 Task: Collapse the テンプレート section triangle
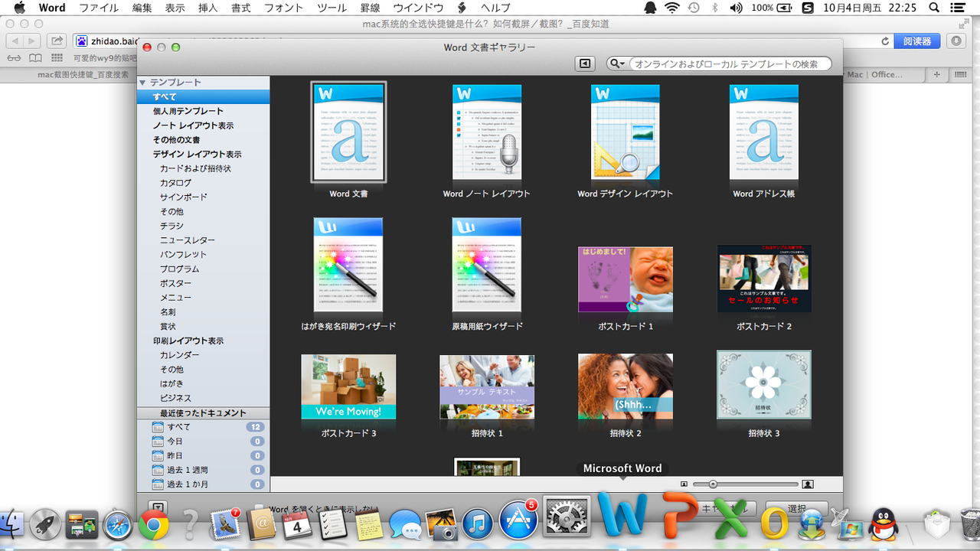click(142, 83)
